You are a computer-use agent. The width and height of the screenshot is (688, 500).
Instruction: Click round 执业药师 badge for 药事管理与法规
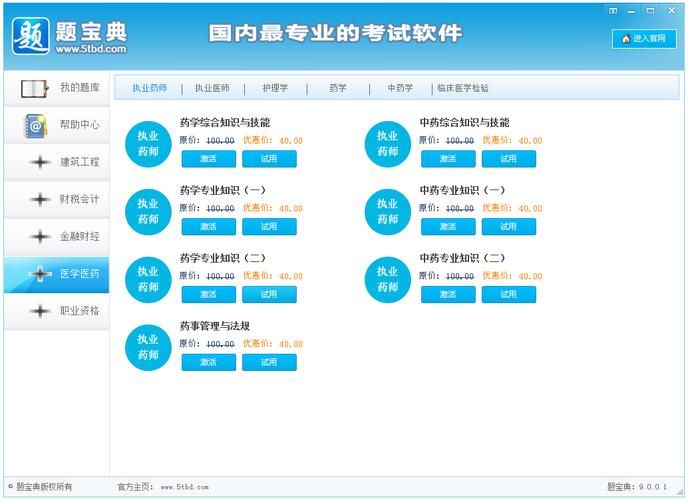click(148, 347)
